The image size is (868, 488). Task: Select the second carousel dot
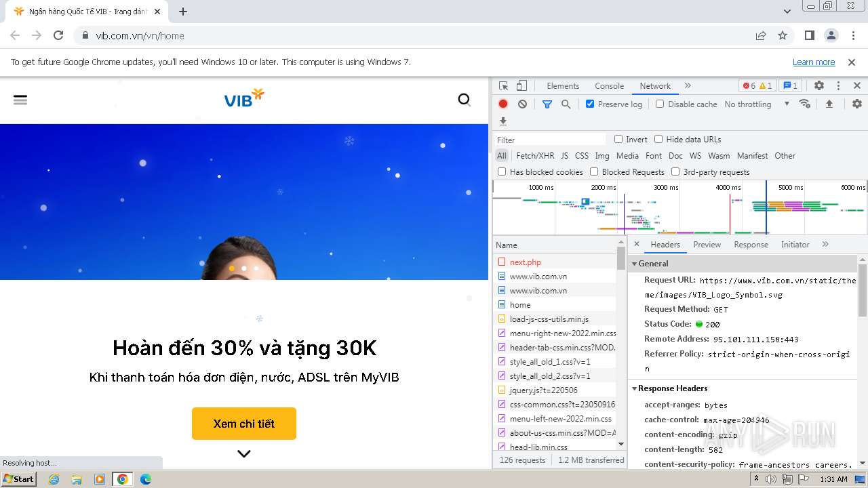coord(244,268)
